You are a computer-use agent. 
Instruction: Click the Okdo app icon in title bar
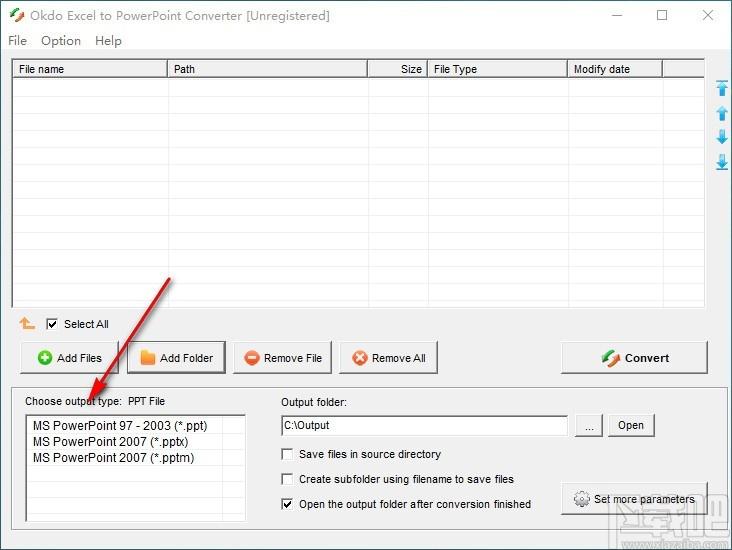coord(17,15)
